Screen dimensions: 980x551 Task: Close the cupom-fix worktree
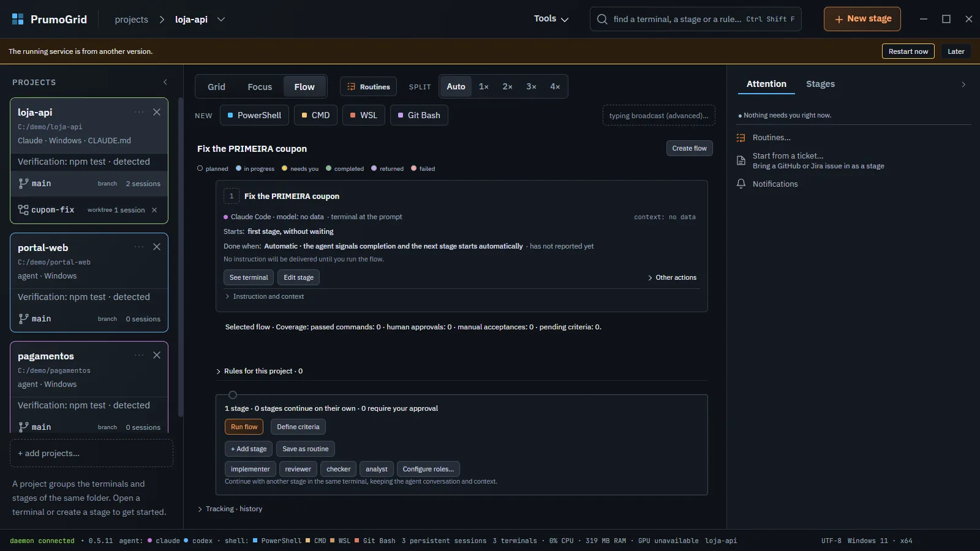point(154,210)
